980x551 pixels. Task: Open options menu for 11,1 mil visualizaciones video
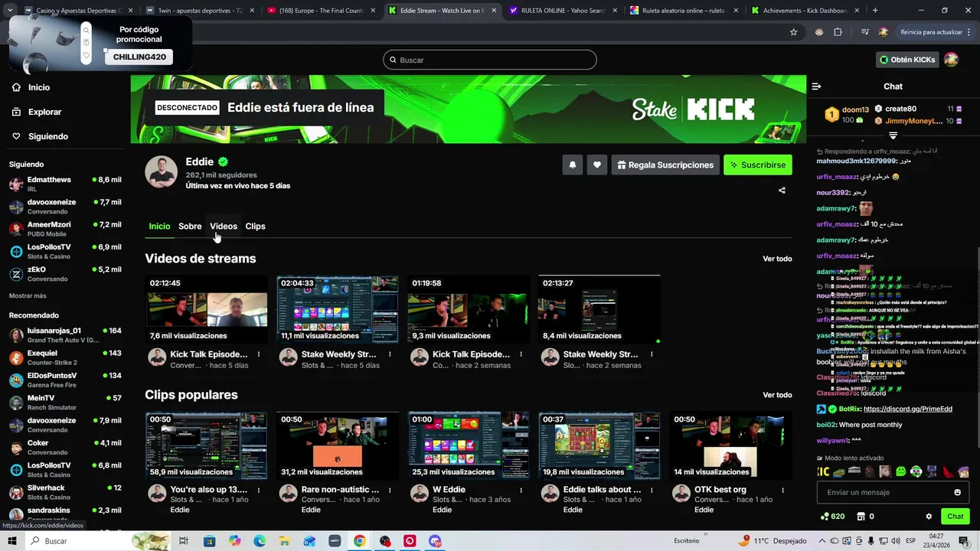point(390,354)
